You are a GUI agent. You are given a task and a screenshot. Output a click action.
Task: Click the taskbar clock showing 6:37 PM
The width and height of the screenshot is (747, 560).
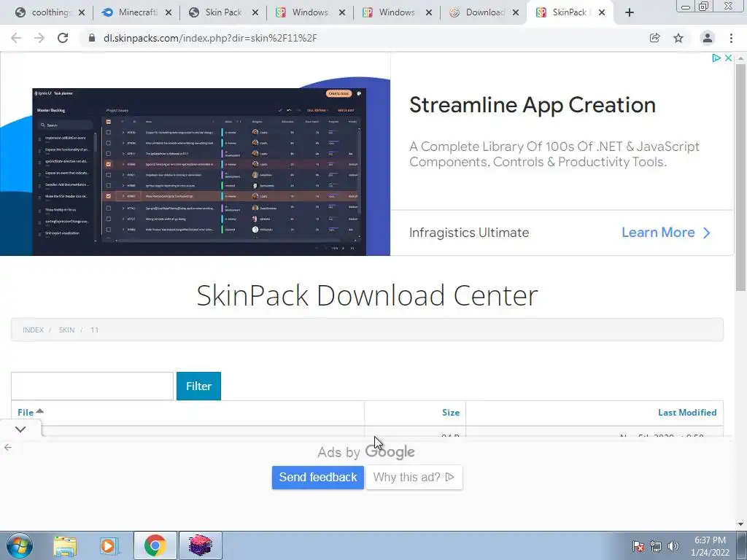point(710,546)
